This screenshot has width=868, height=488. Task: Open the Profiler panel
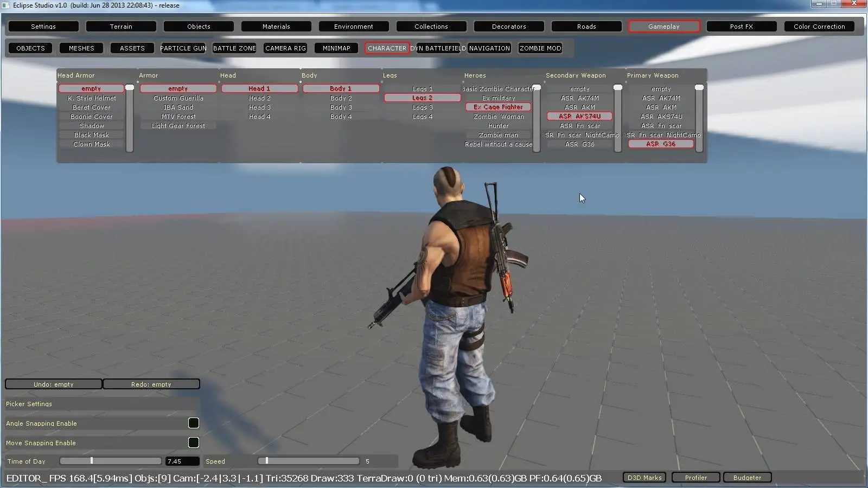tap(696, 478)
